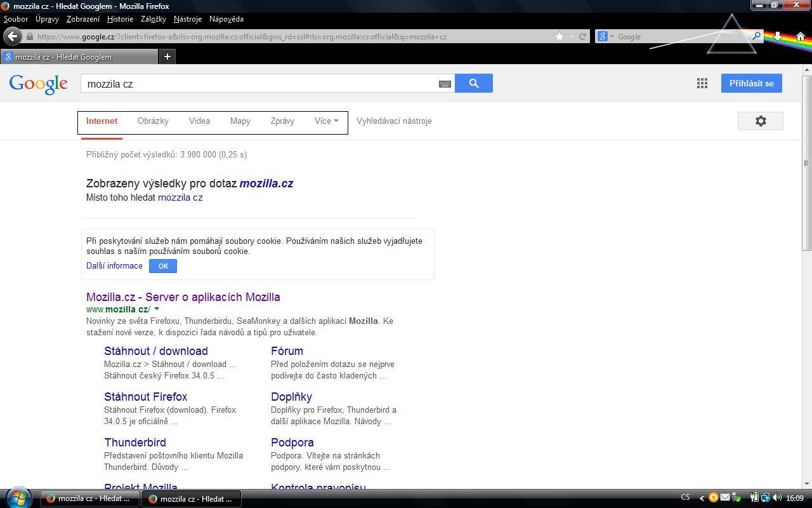
Task: Open the mail envelope tray icon
Action: [x=724, y=498]
